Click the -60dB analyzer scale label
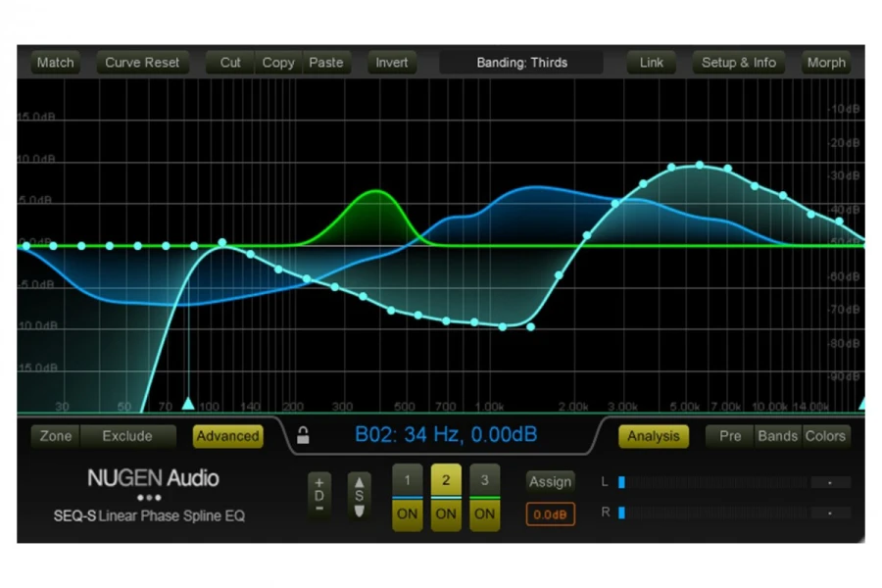This screenshot has width=882, height=588. (845, 276)
